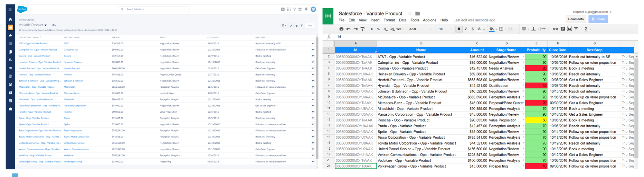Open Tasks checklist icon in Salesforce sidebar
Screen dimensions: 644x177
[x=10, y=44]
